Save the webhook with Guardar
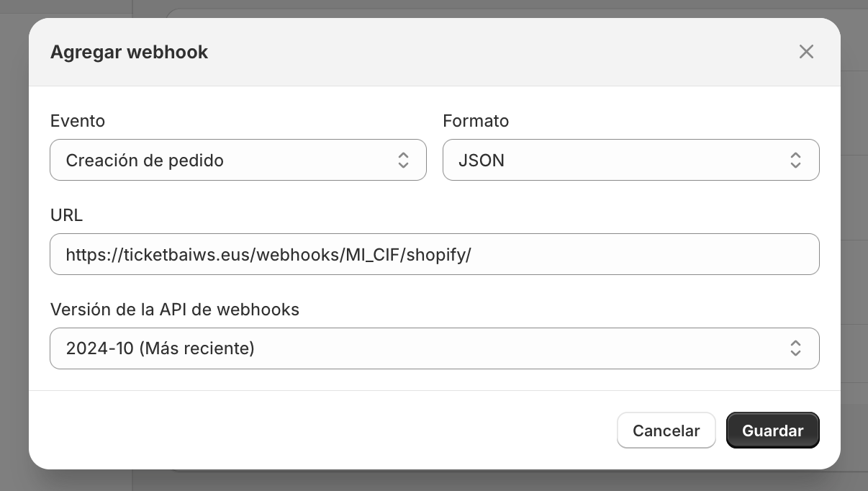This screenshot has height=491, width=868. (x=772, y=431)
